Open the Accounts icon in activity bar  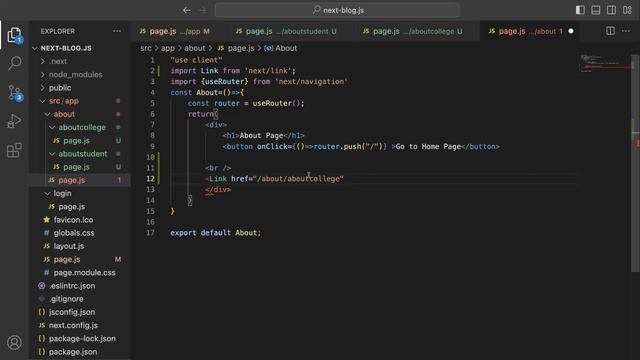14,342
